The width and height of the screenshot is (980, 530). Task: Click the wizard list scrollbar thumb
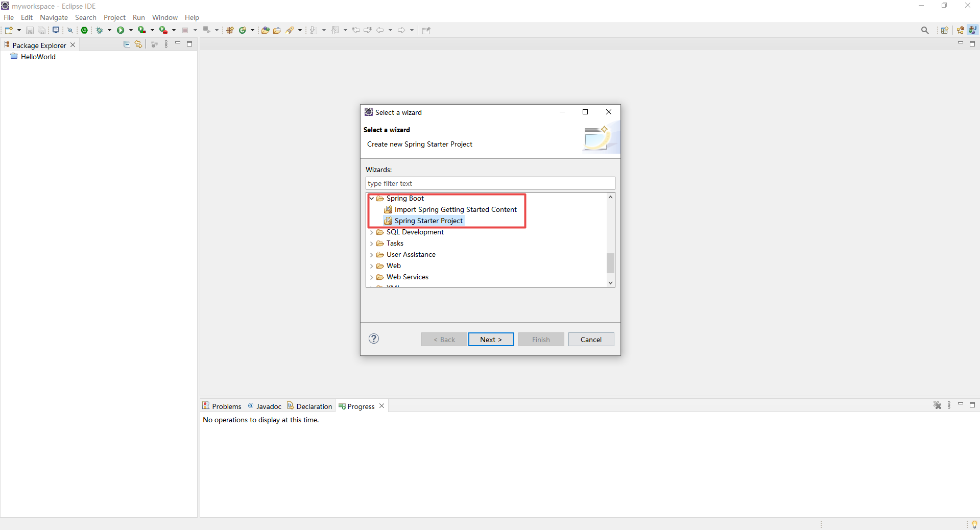(610, 263)
